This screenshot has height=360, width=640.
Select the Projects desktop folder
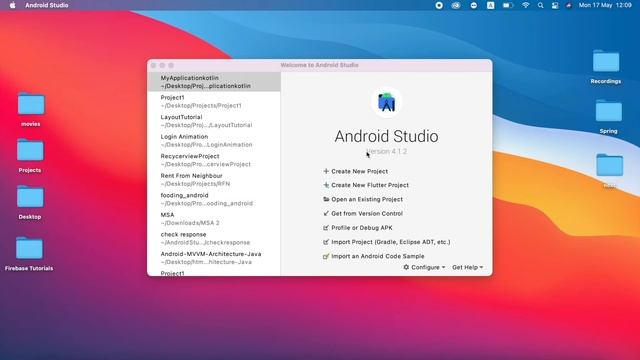[30, 156]
